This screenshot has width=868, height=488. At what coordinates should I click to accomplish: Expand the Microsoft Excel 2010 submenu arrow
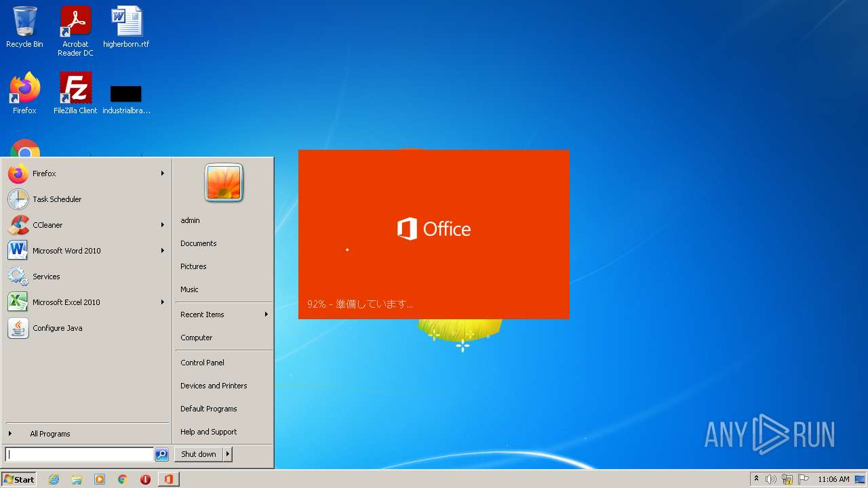(163, 302)
